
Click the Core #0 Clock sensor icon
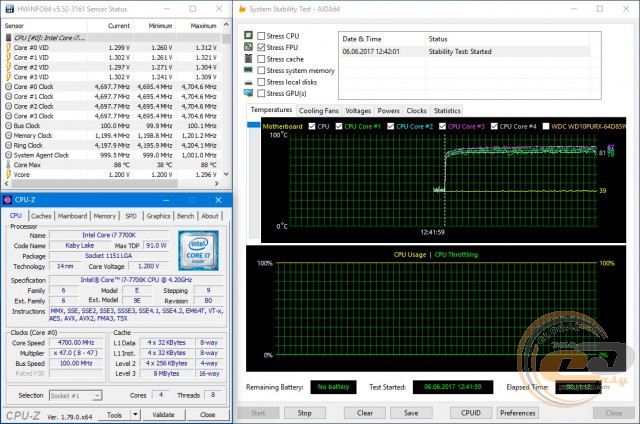[x=8, y=87]
